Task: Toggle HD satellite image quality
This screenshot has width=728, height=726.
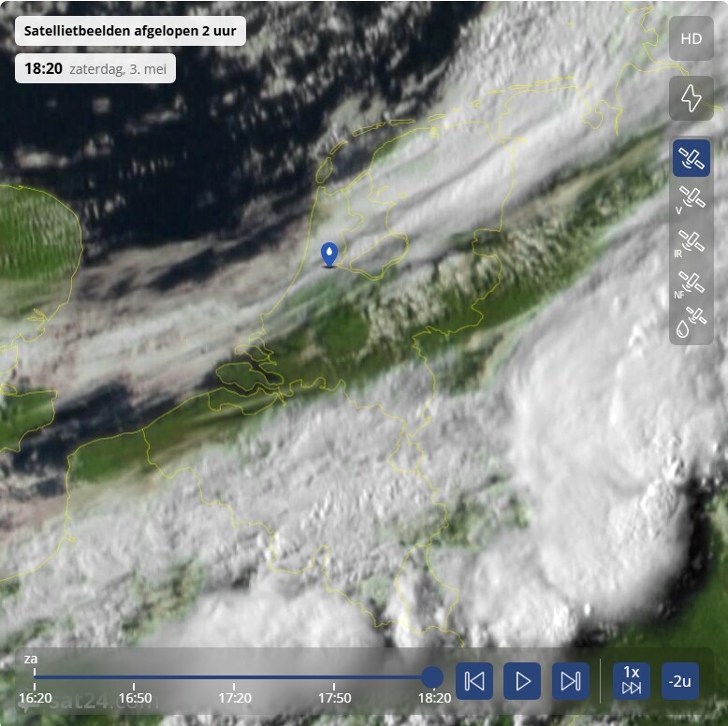Action: click(x=691, y=38)
